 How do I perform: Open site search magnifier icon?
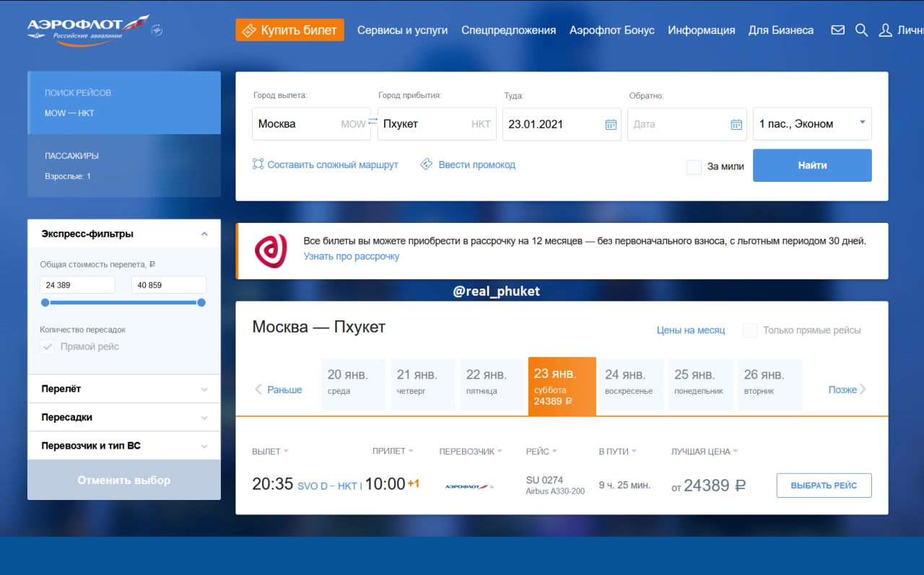[x=861, y=30]
